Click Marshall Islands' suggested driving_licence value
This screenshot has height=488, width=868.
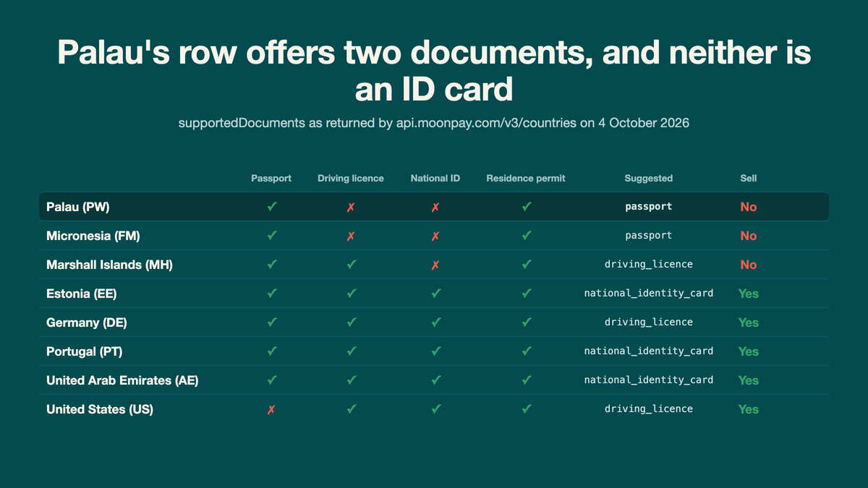click(x=649, y=265)
